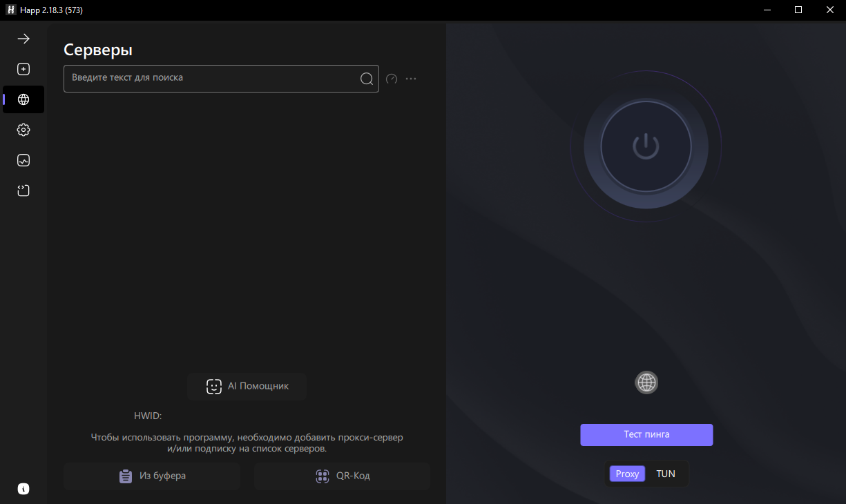Viewport: 846px width, 504px height.
Task: Open the info icon at the sidebar bottom
Action: pos(23,489)
